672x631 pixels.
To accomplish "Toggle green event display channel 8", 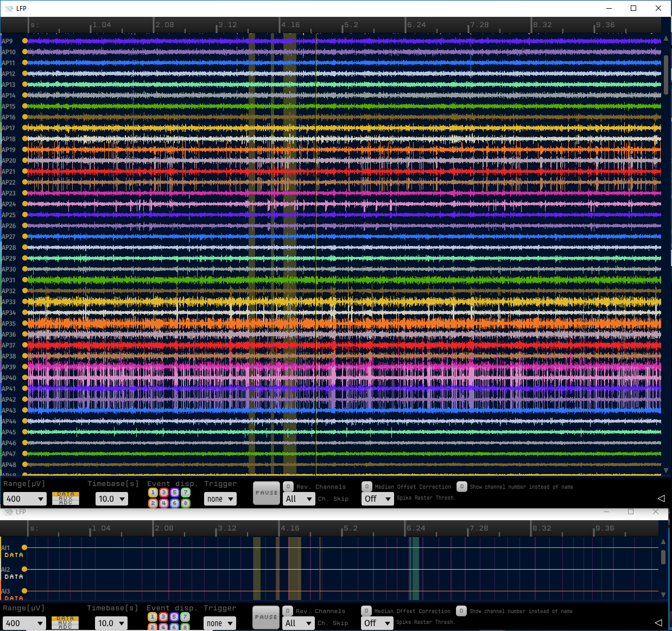I will coord(185,504).
